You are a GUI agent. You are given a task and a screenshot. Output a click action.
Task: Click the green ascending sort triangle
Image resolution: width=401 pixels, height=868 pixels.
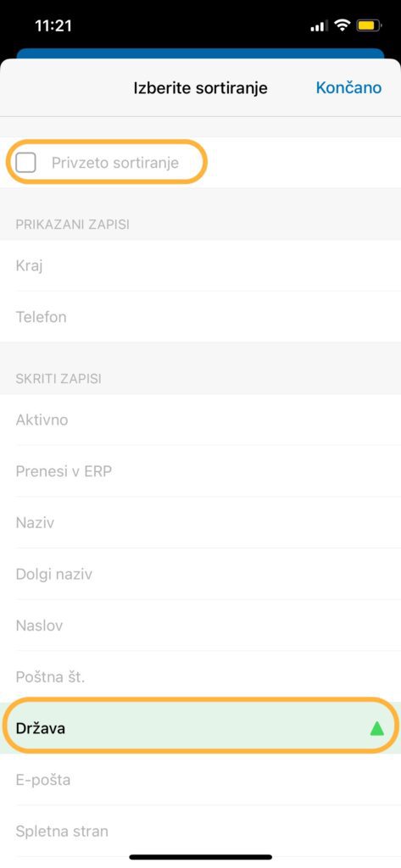376,728
